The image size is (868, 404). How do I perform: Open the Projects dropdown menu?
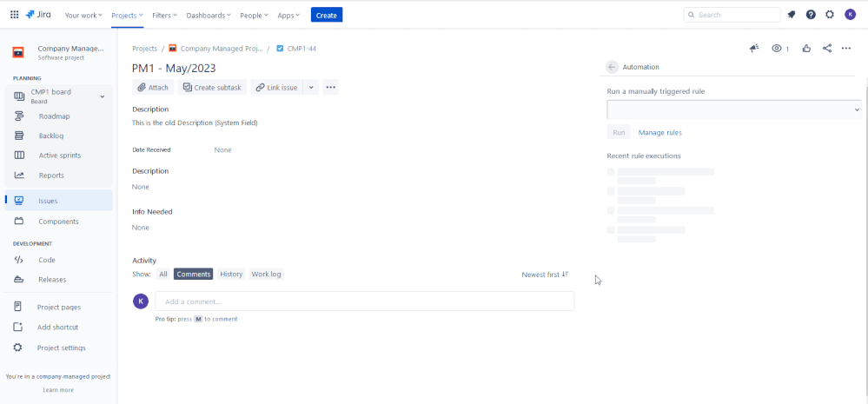(127, 16)
